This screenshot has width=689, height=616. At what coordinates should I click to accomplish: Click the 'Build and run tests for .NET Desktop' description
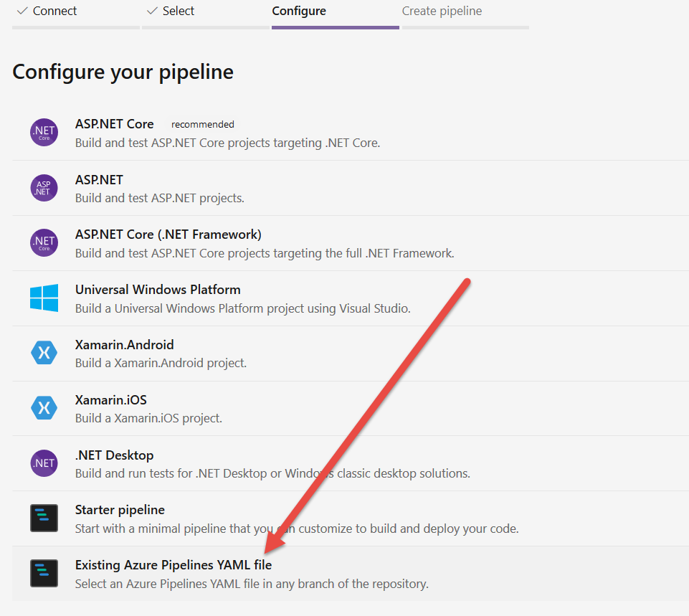tap(272, 473)
